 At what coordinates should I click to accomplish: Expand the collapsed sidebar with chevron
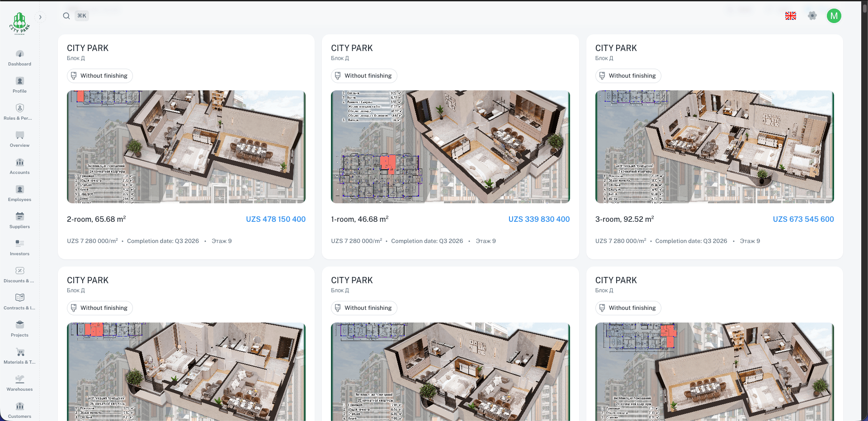click(40, 17)
